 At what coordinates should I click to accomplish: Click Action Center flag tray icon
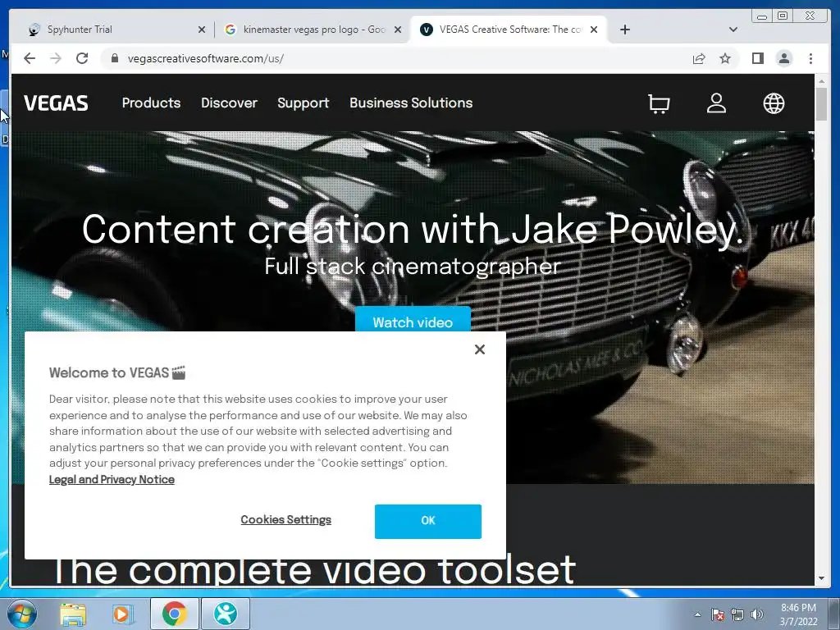click(x=717, y=614)
